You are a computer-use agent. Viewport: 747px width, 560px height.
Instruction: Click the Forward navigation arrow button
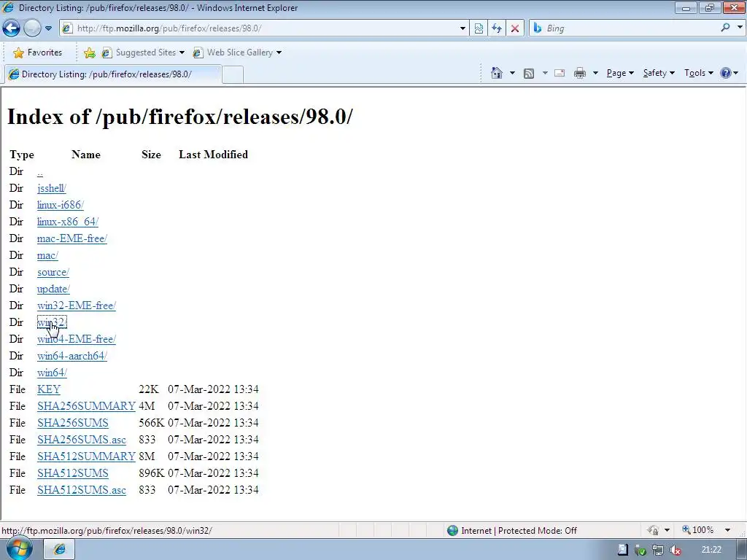coord(32,28)
